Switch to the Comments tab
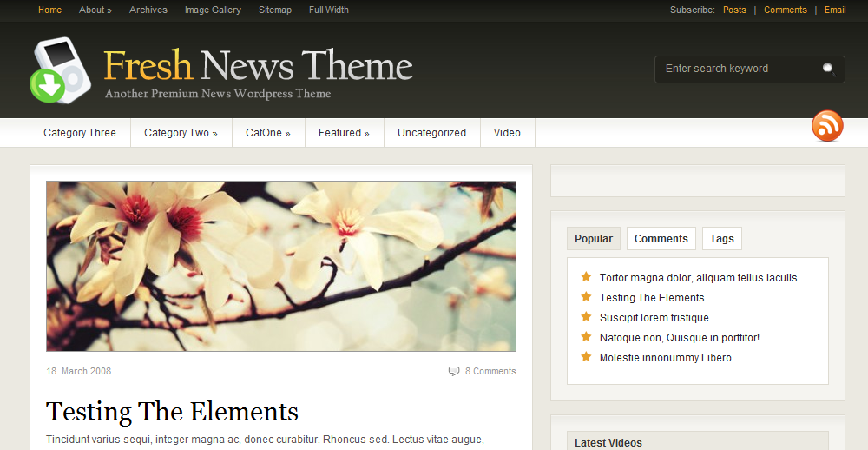The height and width of the screenshot is (450, 868). 661,239
